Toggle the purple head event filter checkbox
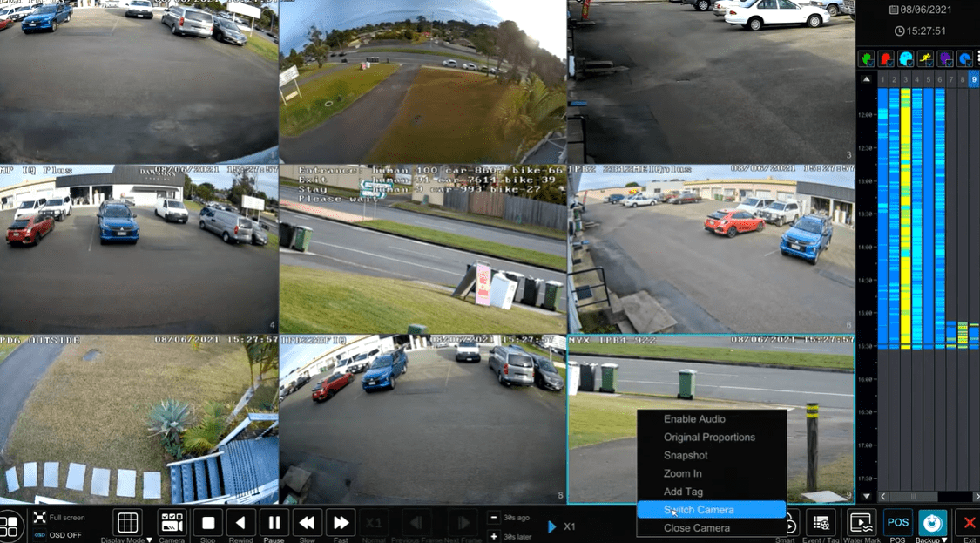980x543 pixels. (945, 58)
